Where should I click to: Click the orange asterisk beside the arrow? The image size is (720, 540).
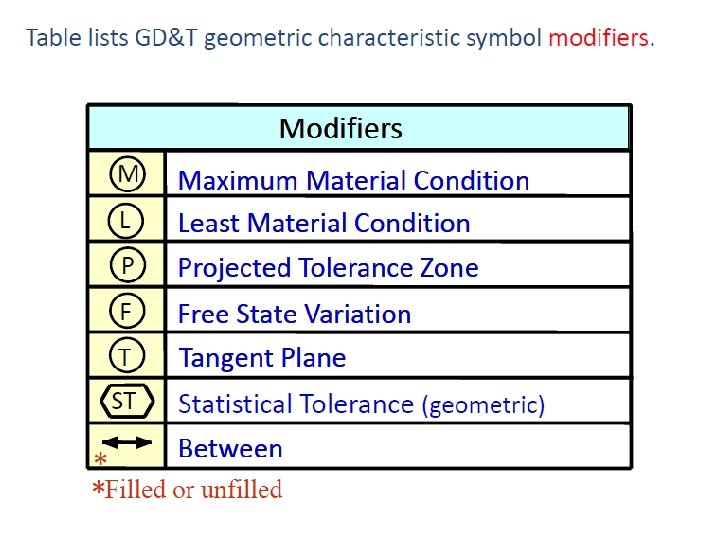[x=100, y=458]
